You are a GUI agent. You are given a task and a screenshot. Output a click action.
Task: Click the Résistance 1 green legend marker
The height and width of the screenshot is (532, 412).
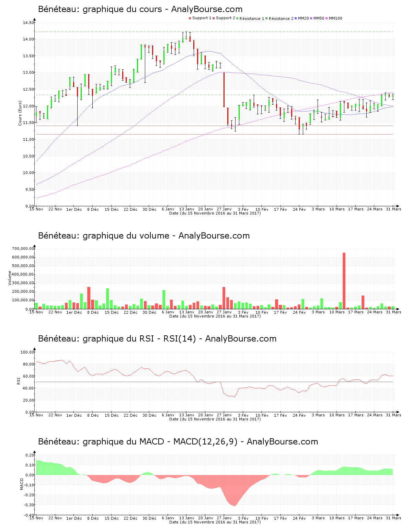237,18
